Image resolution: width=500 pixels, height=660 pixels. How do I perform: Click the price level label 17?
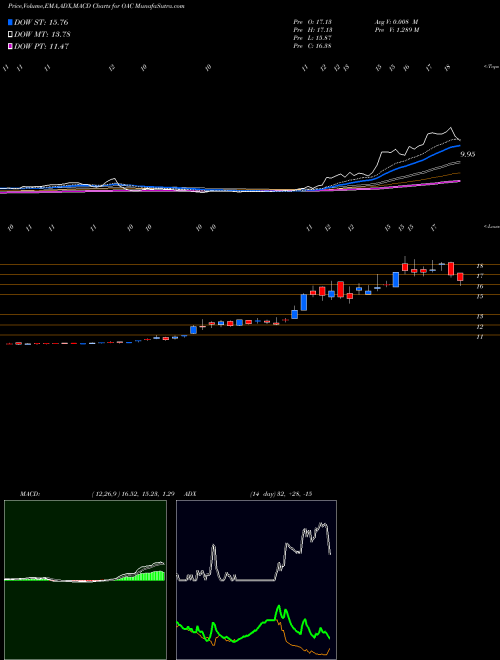[x=479, y=276]
